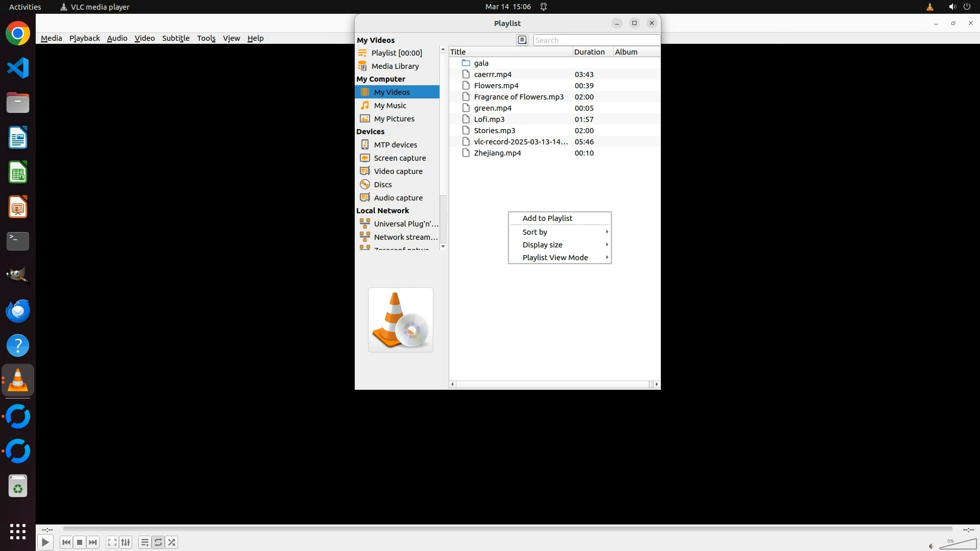Click the previous media skip button
This screenshot has width=980, height=551.
click(66, 542)
